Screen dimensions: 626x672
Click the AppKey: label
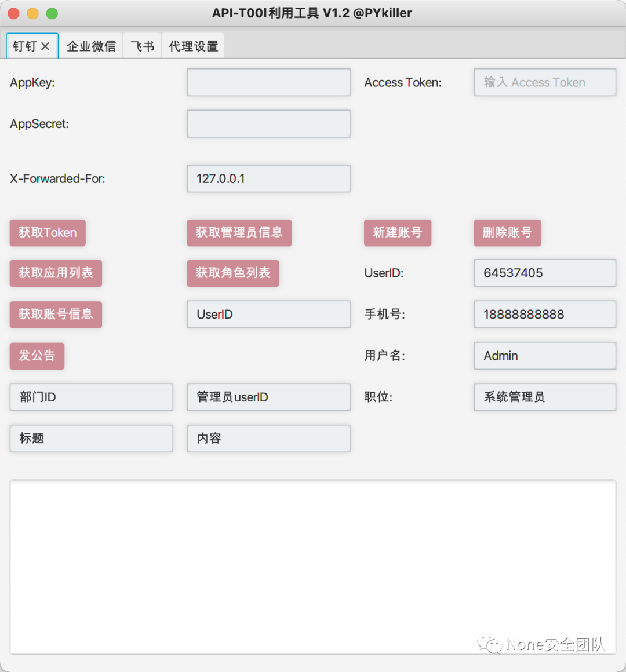click(x=32, y=82)
